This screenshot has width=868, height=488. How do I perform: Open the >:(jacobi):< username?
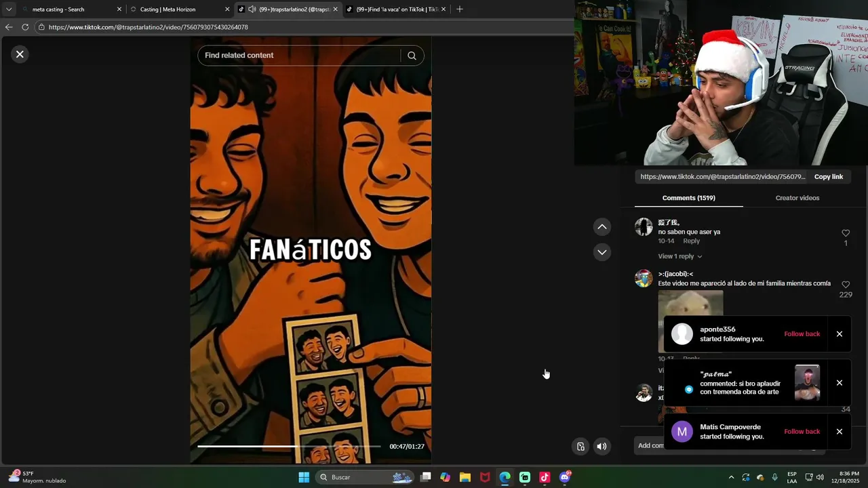point(675,274)
